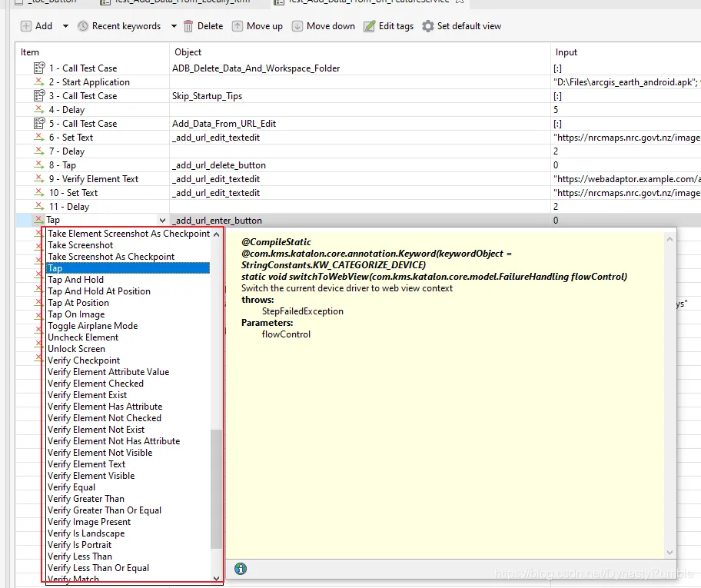Click the Item column header
Image resolution: width=701 pixels, height=588 pixels.
[92, 52]
